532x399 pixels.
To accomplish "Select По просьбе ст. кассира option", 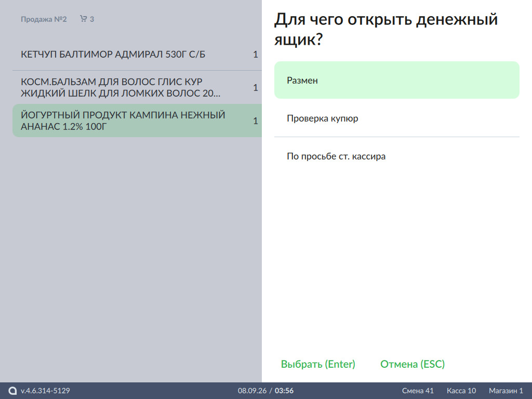I will pyautogui.click(x=396, y=156).
